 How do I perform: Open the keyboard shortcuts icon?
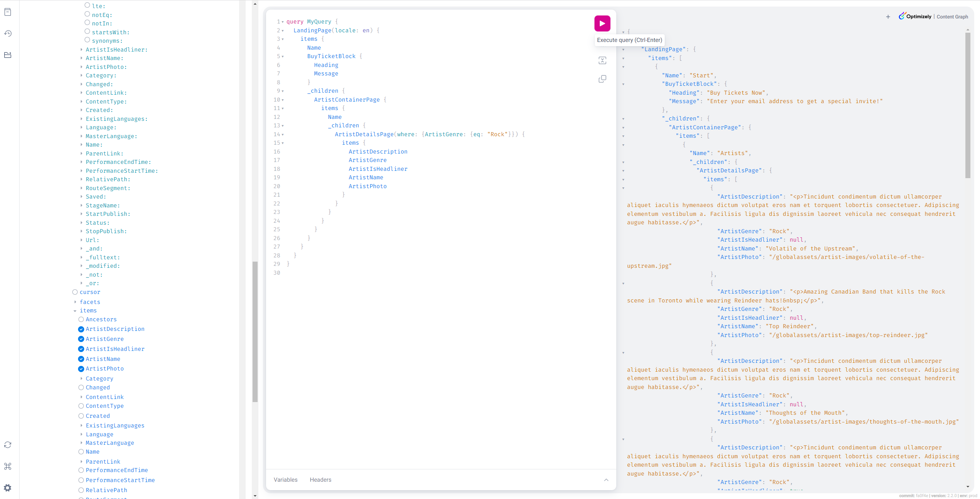[8, 466]
